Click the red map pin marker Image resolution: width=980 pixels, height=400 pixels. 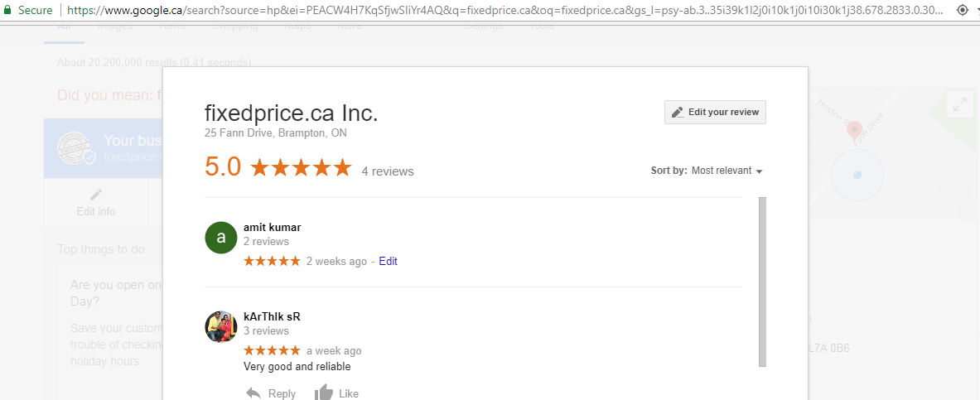tap(853, 130)
